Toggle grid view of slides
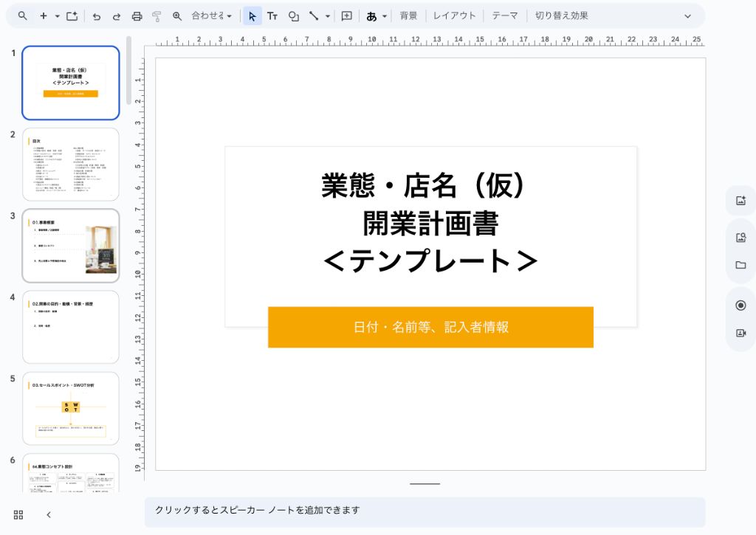This screenshot has height=535, width=756. pyautogui.click(x=18, y=514)
